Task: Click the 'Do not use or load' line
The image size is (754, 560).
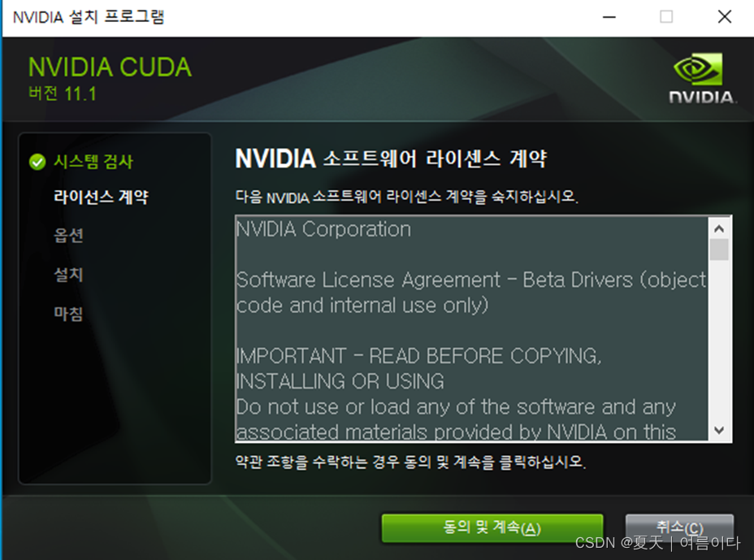Action: [456, 407]
